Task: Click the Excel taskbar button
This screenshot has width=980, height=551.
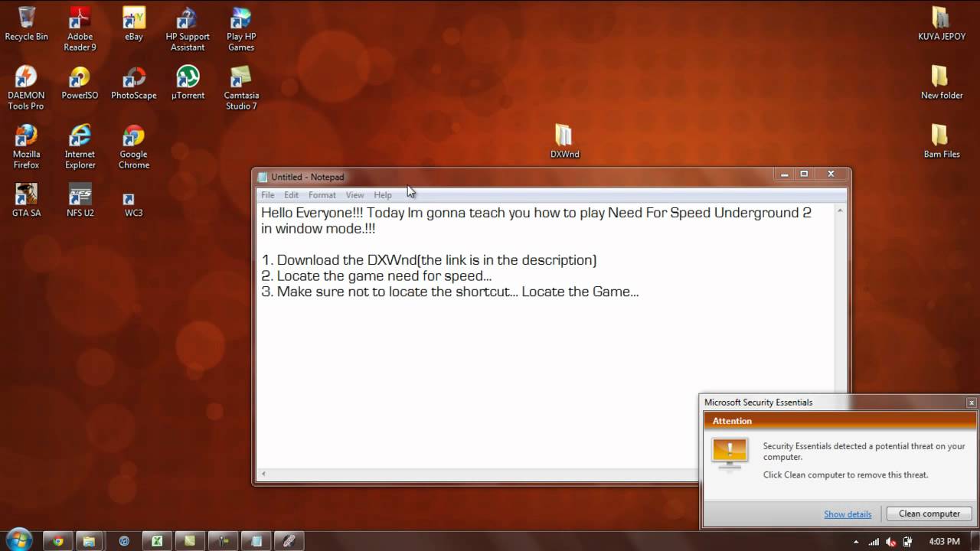Action: tap(157, 541)
